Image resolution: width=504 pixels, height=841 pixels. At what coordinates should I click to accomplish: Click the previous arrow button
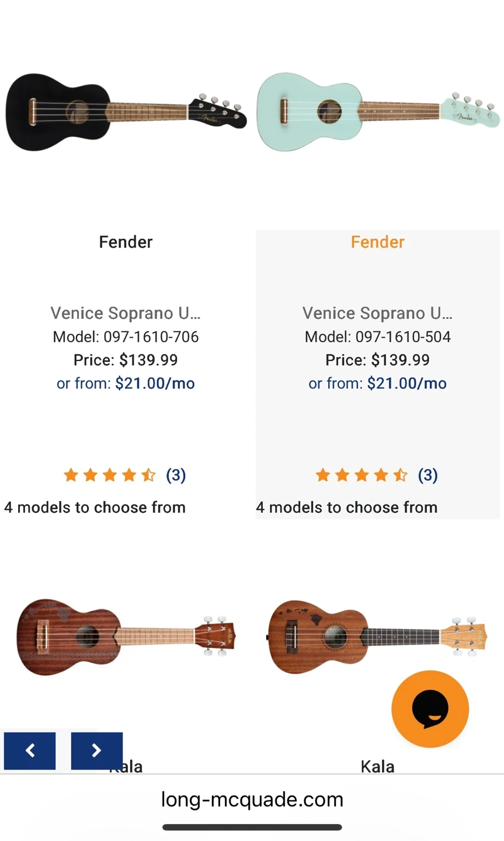30,750
